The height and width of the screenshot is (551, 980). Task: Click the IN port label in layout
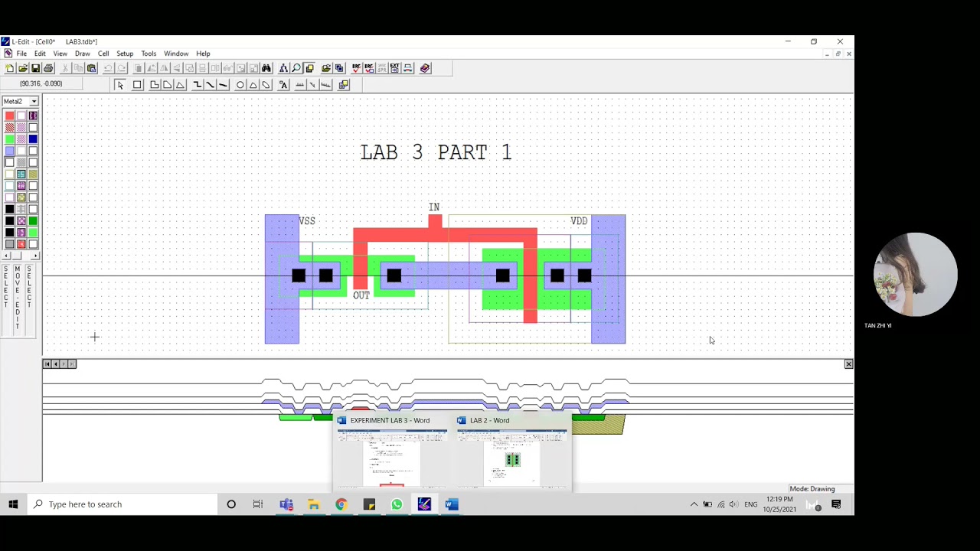[x=434, y=207]
